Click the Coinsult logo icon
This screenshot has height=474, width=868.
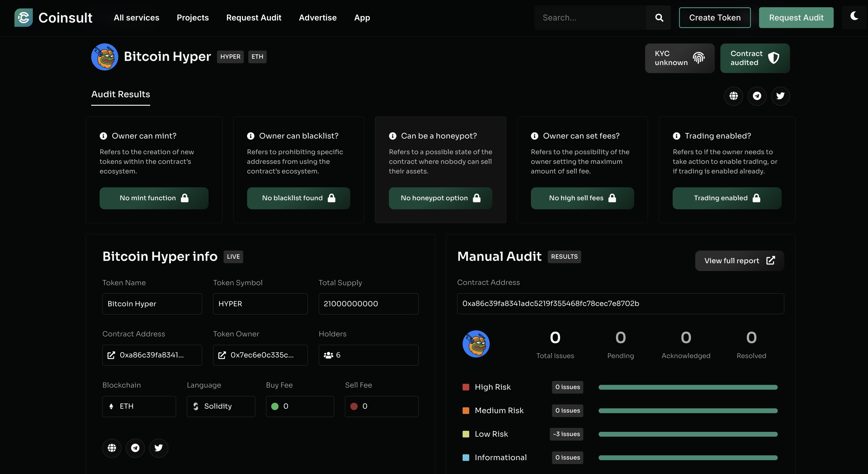(x=23, y=17)
